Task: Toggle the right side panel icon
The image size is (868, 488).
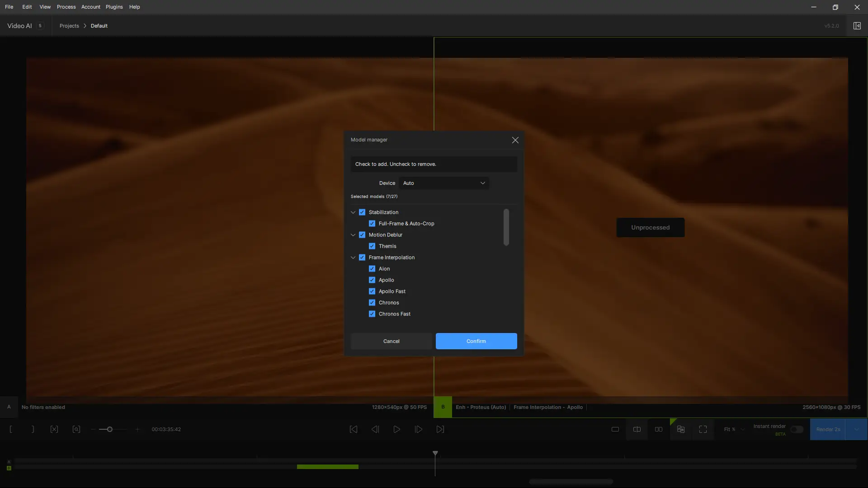Action: pos(857,26)
